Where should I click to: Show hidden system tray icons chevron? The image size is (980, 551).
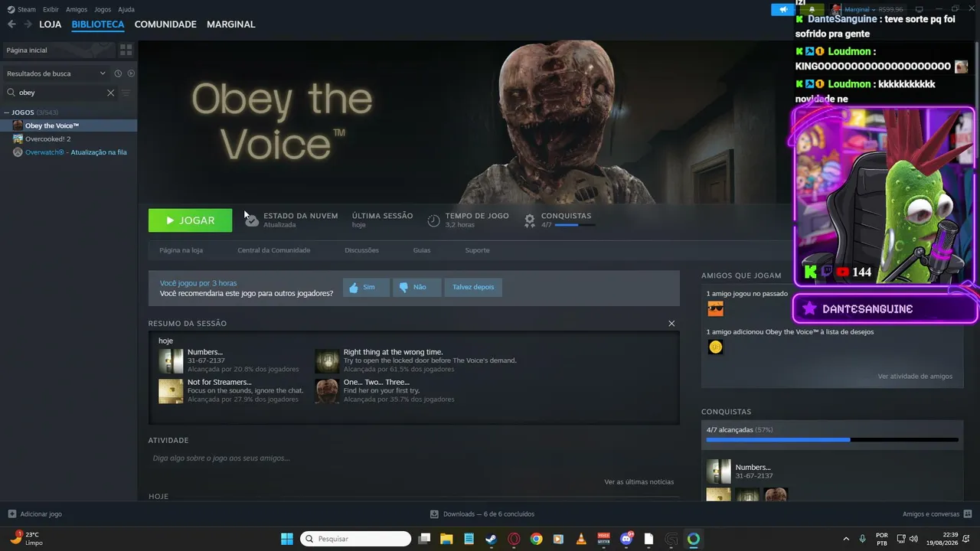[846, 539]
